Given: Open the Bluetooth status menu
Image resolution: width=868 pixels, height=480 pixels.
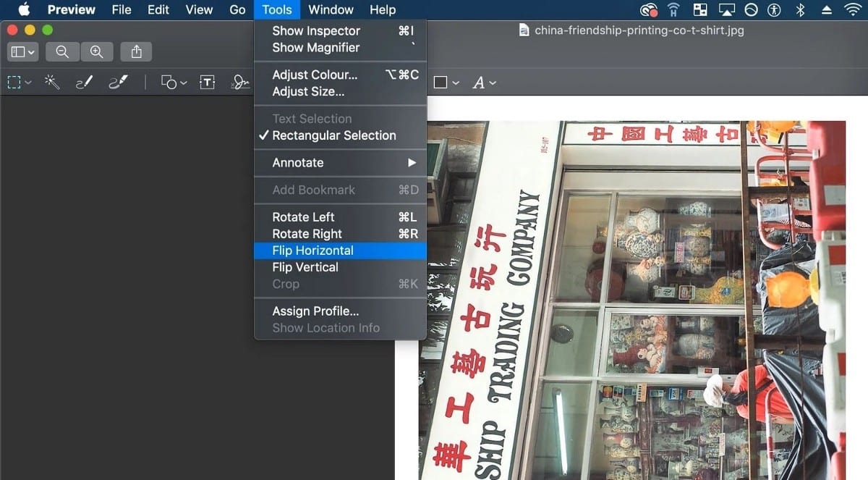Looking at the screenshot, I should (800, 10).
